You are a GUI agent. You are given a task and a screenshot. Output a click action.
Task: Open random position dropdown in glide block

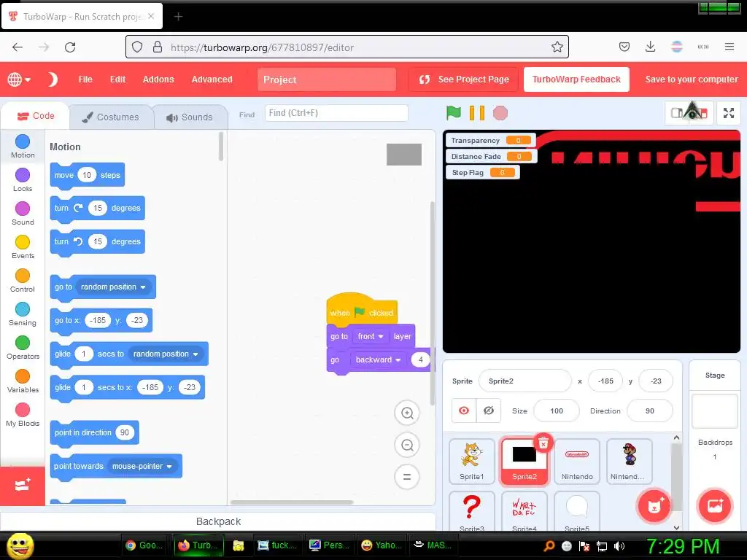(166, 354)
